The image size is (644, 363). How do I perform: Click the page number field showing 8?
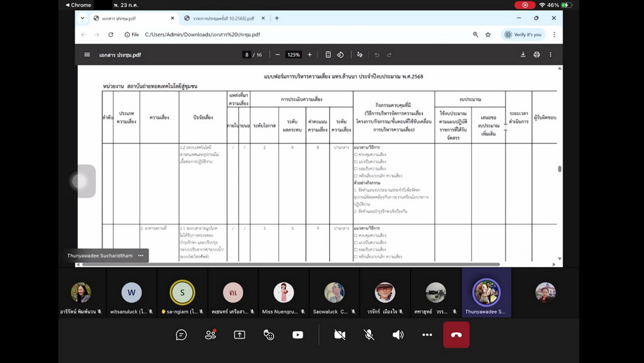click(x=247, y=55)
